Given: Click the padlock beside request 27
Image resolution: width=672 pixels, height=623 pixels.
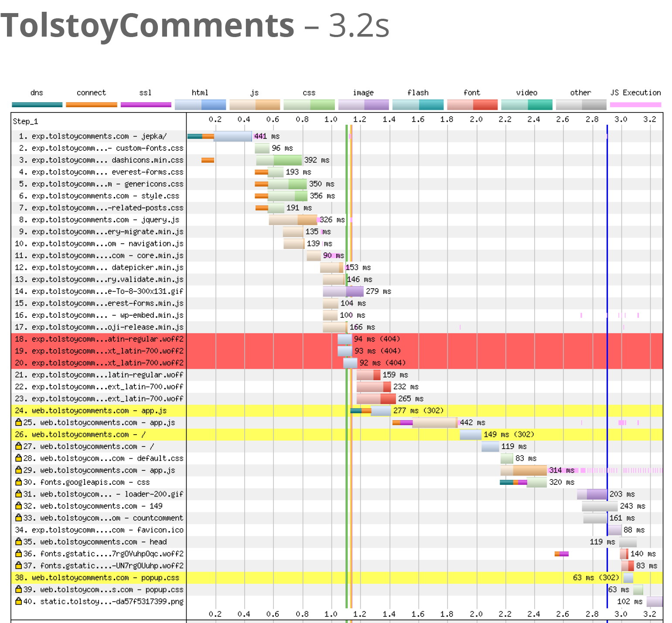Looking at the screenshot, I should click(18, 446).
